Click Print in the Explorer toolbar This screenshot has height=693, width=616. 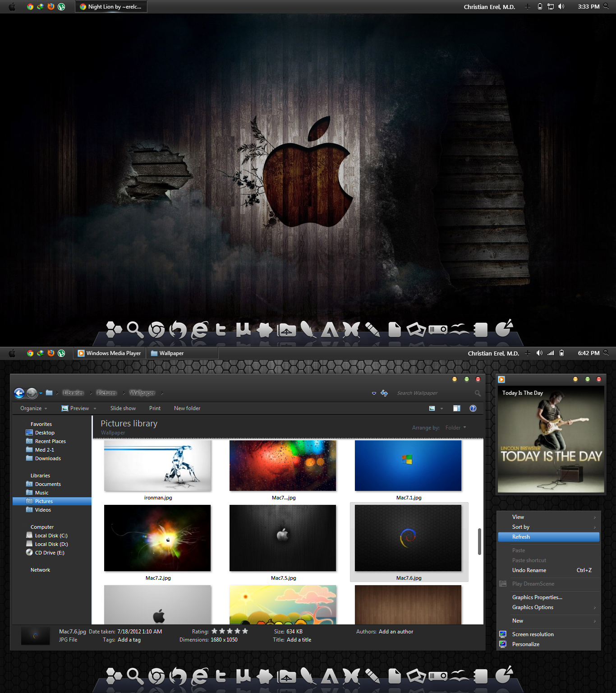point(155,408)
